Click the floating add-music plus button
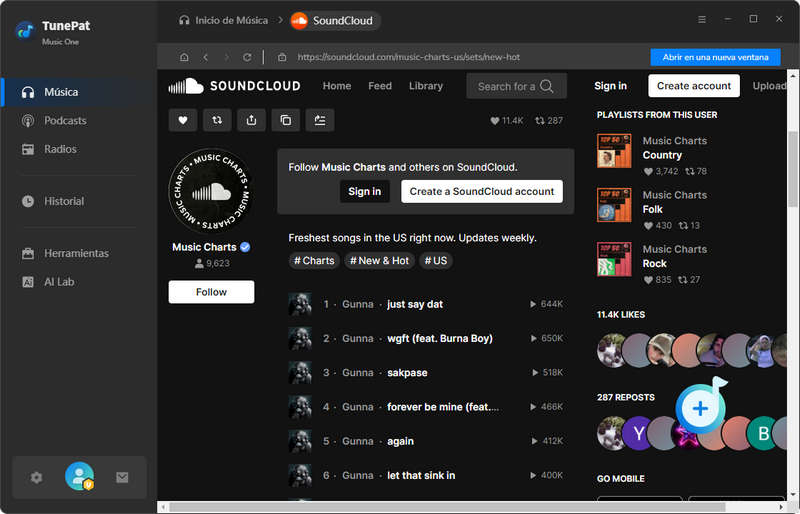The image size is (800, 514). pos(701,408)
